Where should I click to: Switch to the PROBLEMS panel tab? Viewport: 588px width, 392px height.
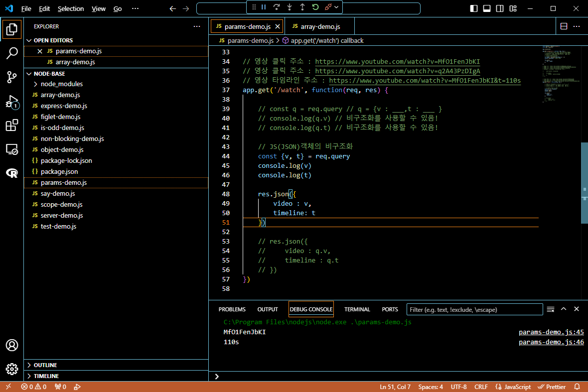(x=232, y=309)
